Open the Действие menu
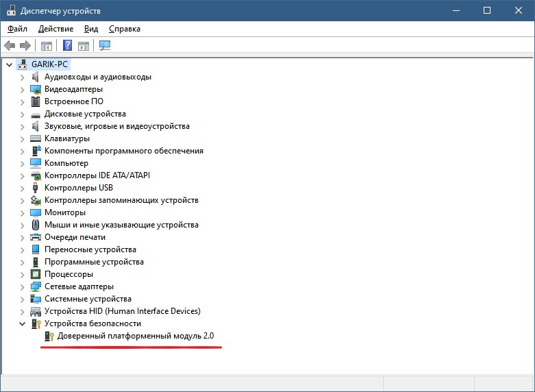The image size is (535, 392). [x=56, y=29]
